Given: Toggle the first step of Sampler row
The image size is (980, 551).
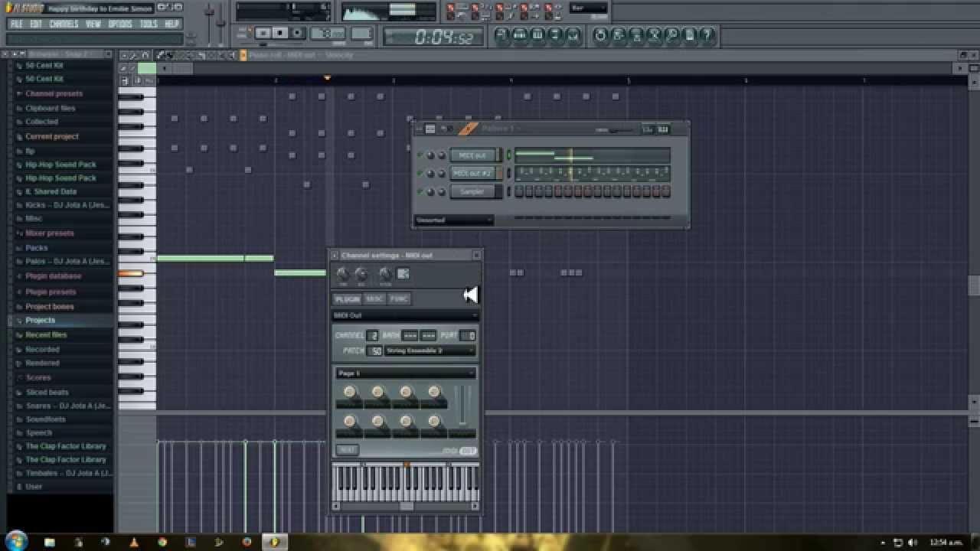Looking at the screenshot, I should click(519, 191).
